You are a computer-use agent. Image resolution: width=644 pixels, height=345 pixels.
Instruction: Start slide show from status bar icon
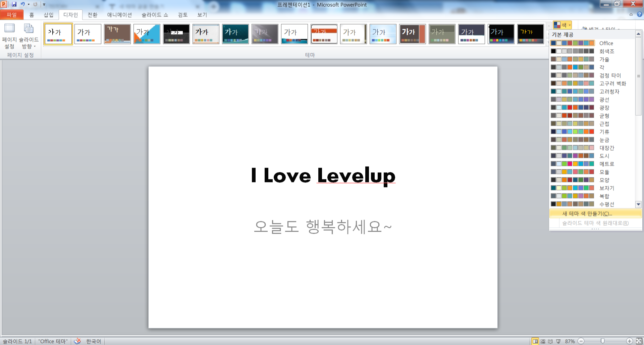click(x=558, y=341)
